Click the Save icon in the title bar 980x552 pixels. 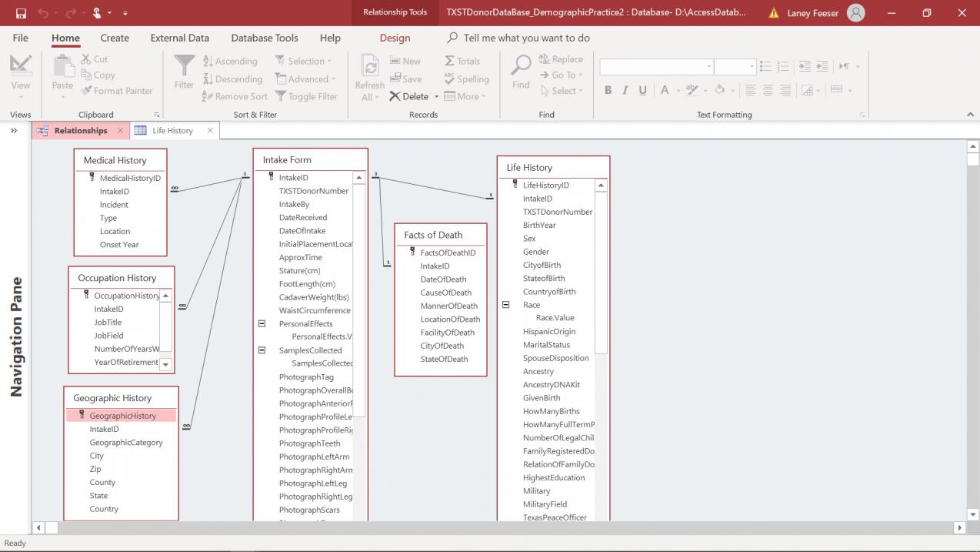click(21, 13)
